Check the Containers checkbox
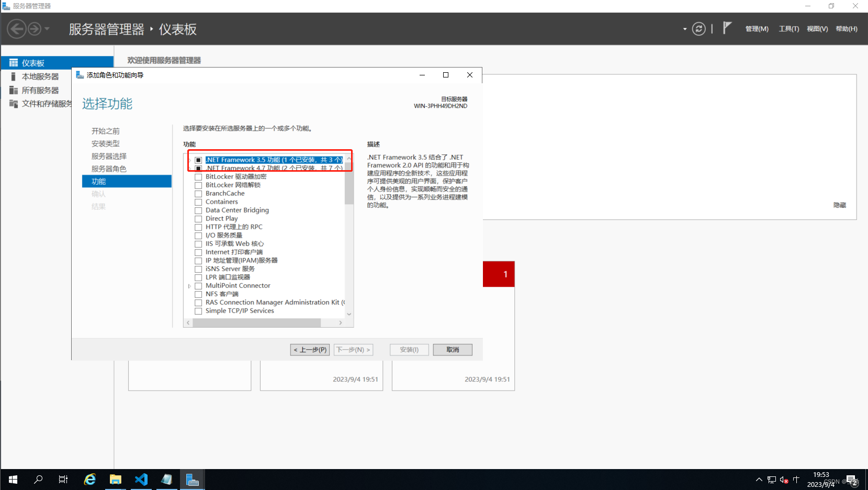This screenshot has width=868, height=490. pos(198,202)
